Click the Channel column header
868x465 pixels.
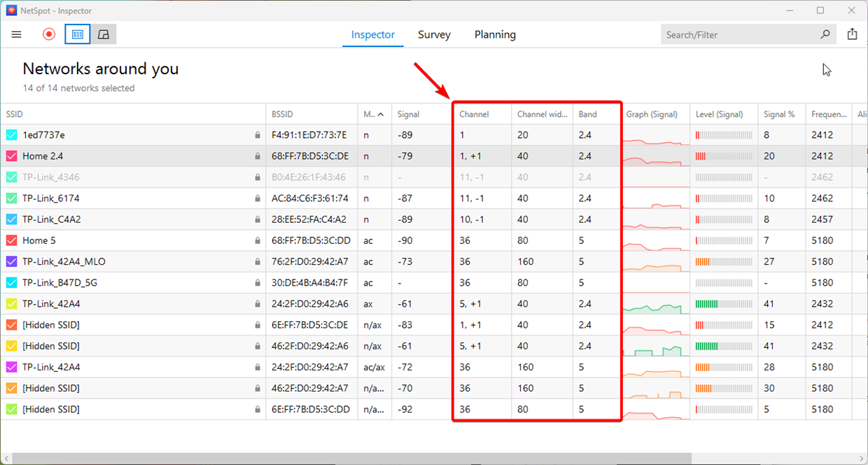click(474, 114)
